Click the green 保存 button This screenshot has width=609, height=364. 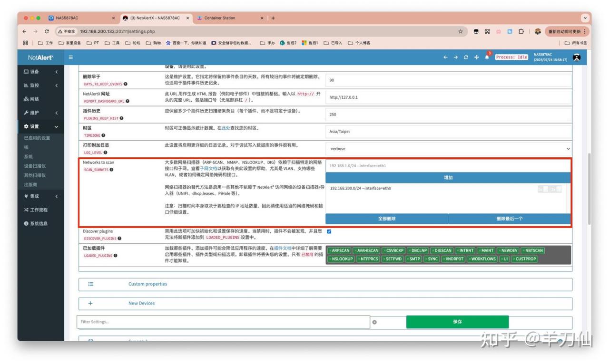point(457,322)
